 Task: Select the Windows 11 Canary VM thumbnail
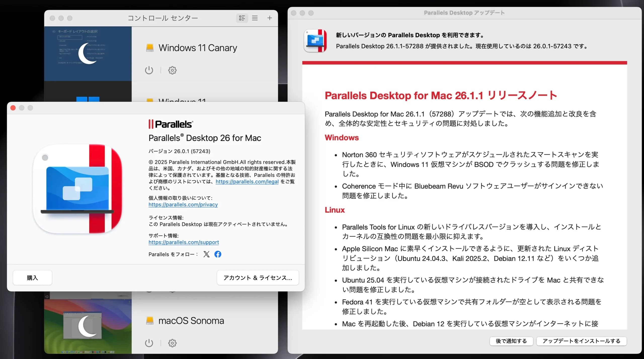pos(88,54)
